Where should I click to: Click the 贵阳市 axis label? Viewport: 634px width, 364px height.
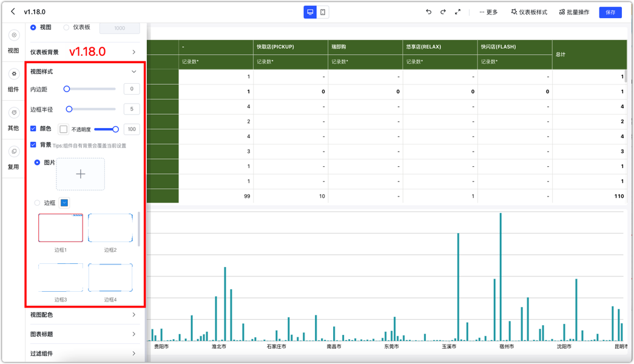coord(161,346)
